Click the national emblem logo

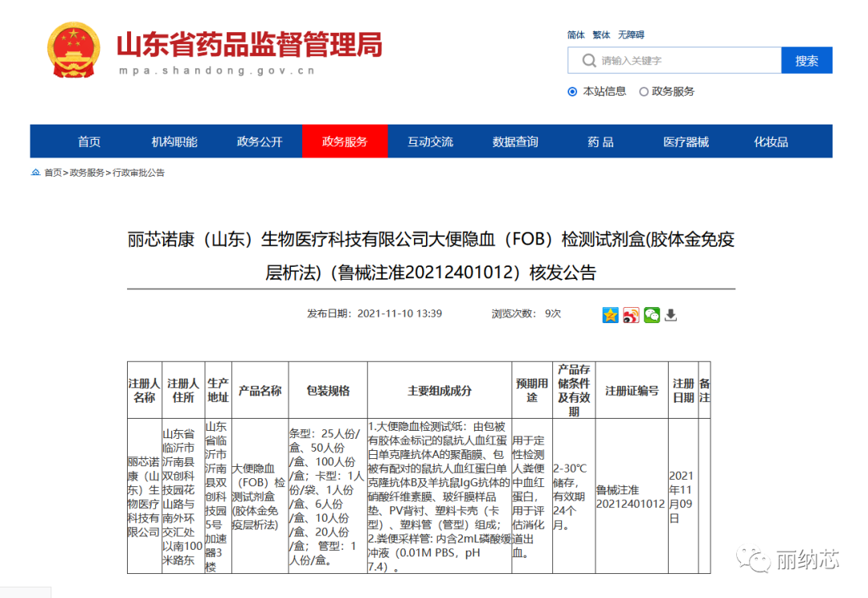click(73, 49)
